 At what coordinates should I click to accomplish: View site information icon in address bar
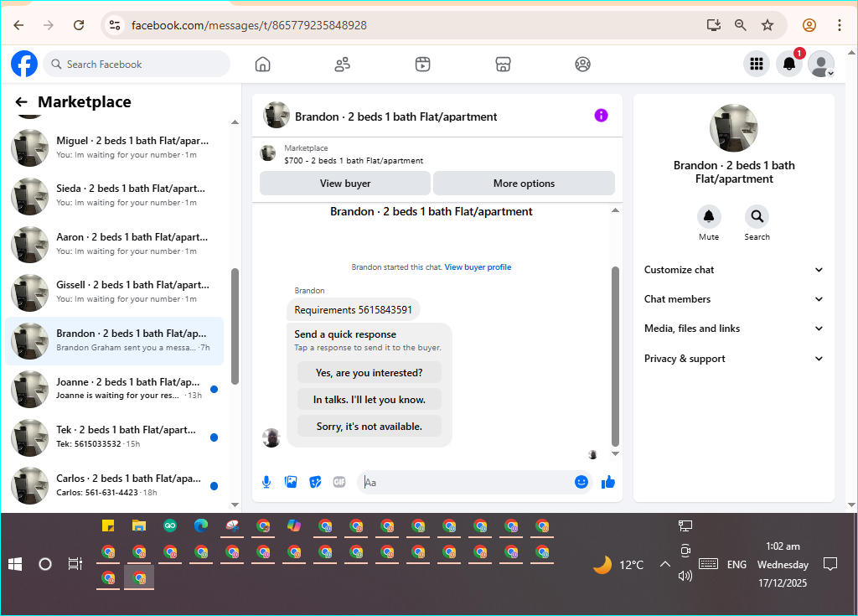click(115, 25)
